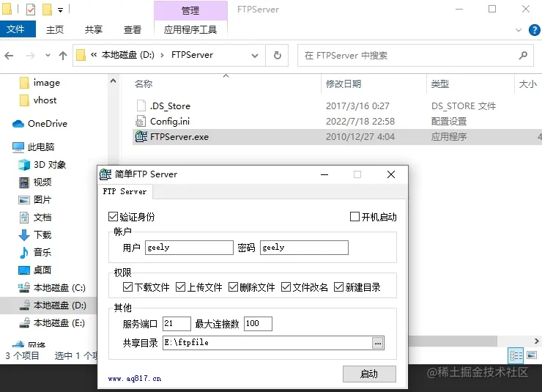Open the 音乐 folder

35,252
